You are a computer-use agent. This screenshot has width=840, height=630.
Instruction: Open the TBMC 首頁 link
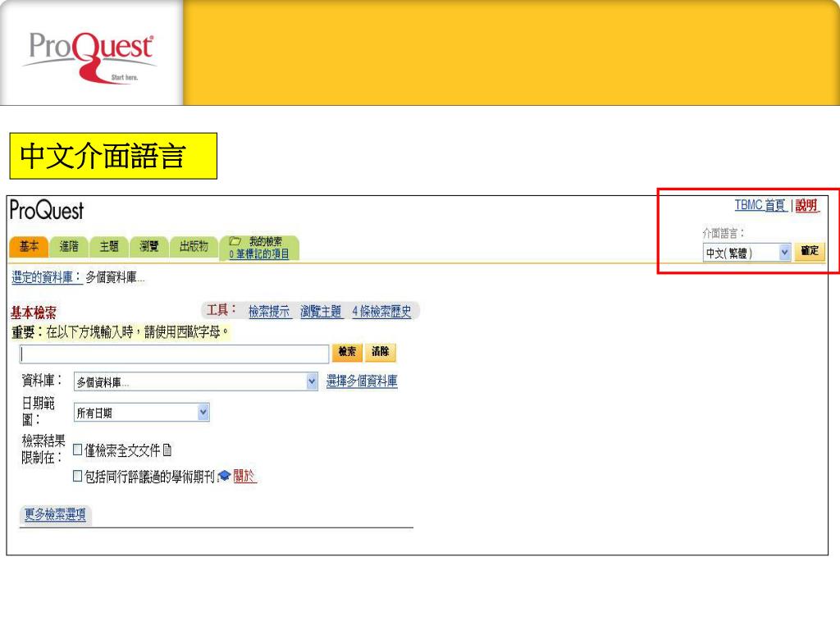[x=760, y=205]
